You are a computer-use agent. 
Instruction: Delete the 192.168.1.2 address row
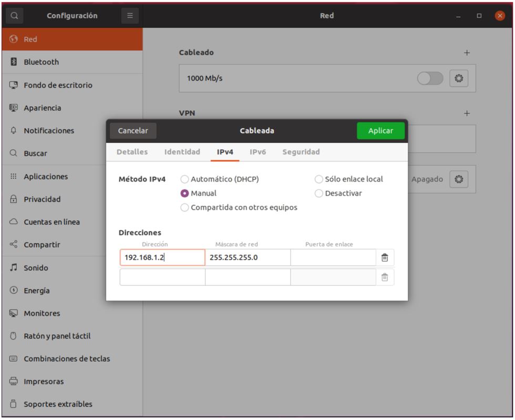385,258
